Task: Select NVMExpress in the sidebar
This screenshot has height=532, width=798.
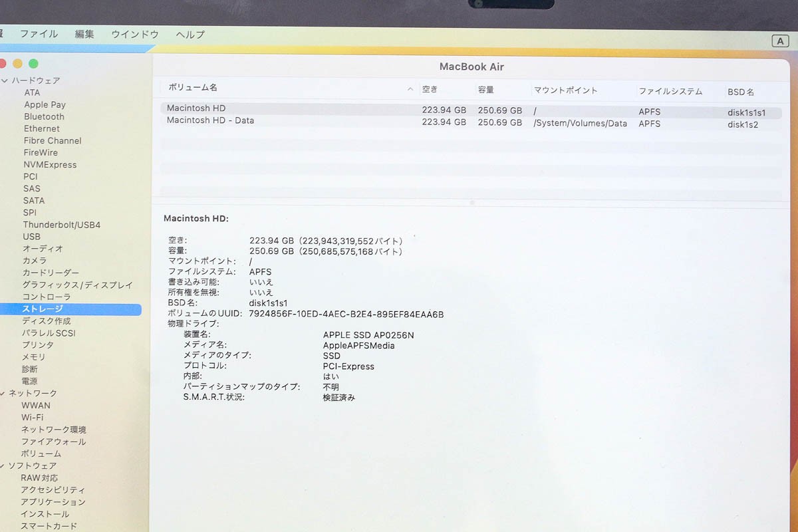Action: pyautogui.click(x=50, y=164)
